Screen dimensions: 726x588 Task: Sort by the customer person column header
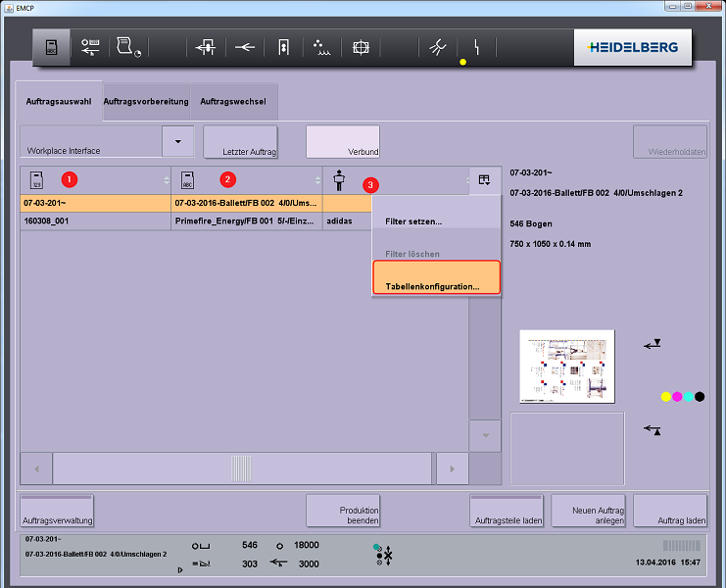point(339,181)
